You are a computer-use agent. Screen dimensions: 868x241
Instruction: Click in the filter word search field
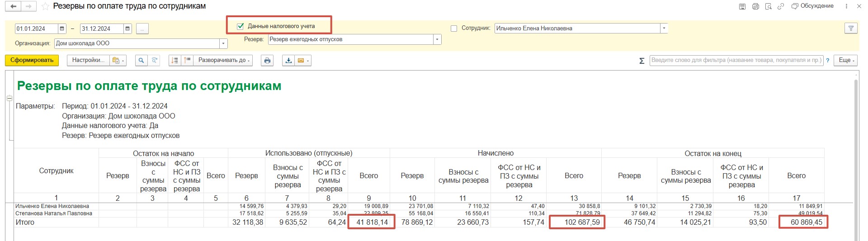[x=736, y=61]
